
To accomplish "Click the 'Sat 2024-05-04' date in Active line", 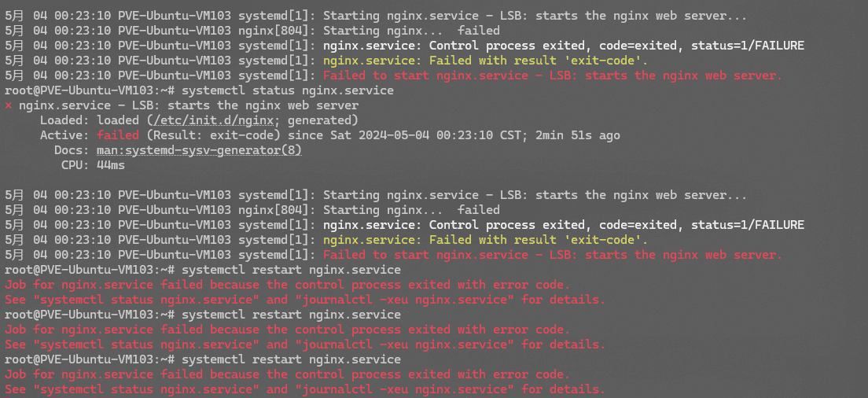I will point(381,135).
